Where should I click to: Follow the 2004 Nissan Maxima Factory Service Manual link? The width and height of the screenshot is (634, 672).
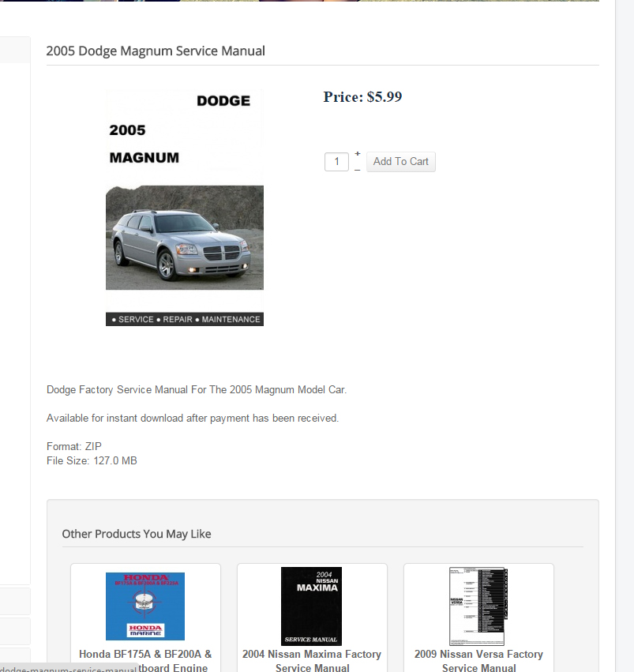[312, 660]
